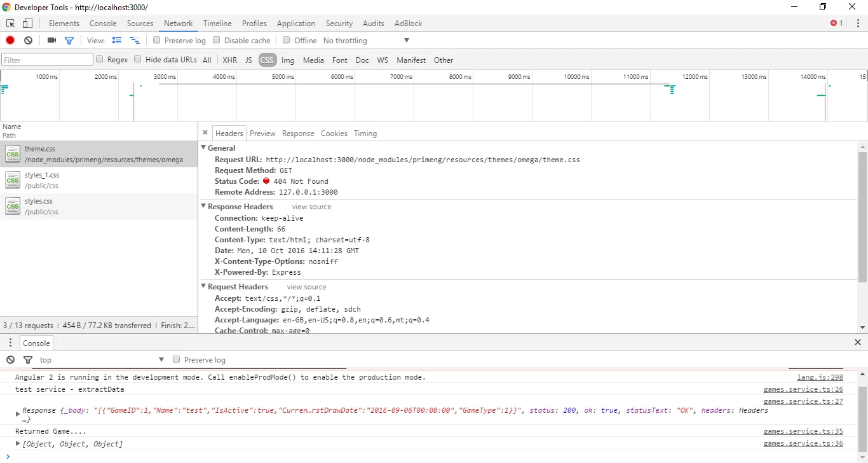Stop recording network log
This screenshot has width=868, height=463.
point(10,40)
